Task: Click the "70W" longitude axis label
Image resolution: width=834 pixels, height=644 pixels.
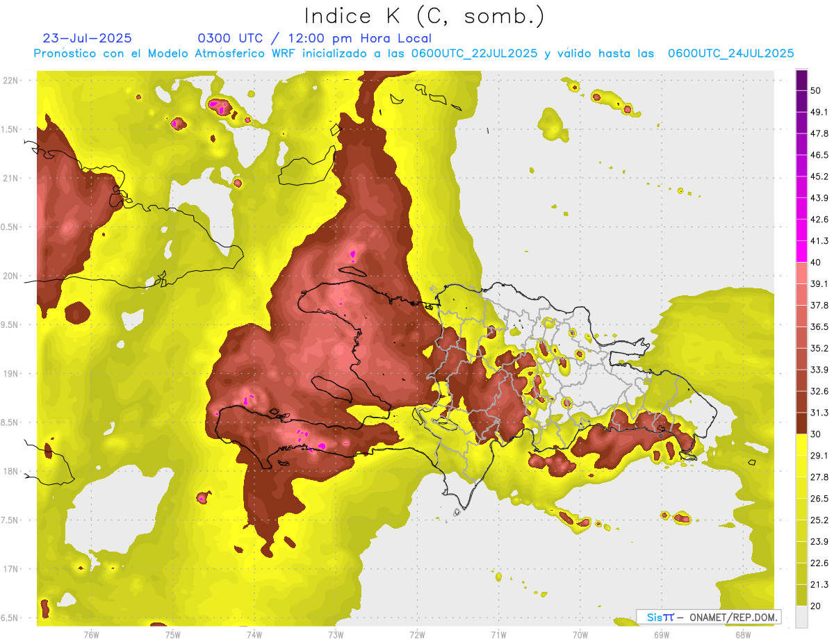Action: click(580, 636)
